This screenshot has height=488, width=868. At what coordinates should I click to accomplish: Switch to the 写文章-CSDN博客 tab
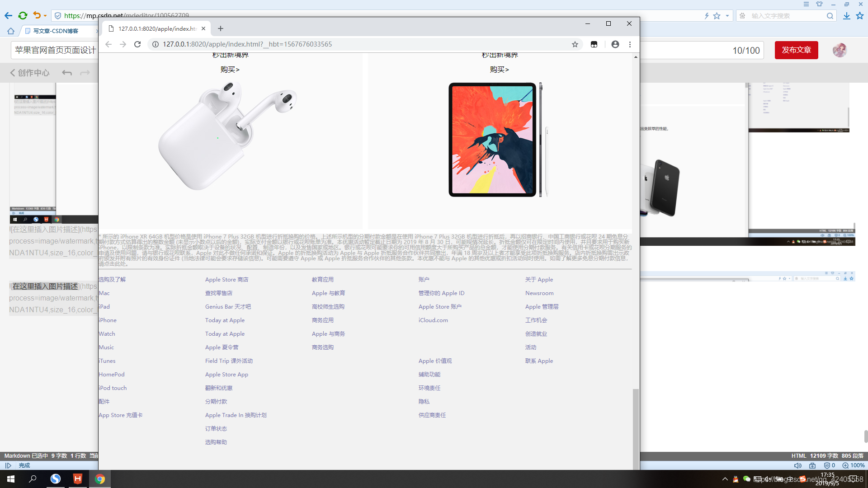coord(56,31)
